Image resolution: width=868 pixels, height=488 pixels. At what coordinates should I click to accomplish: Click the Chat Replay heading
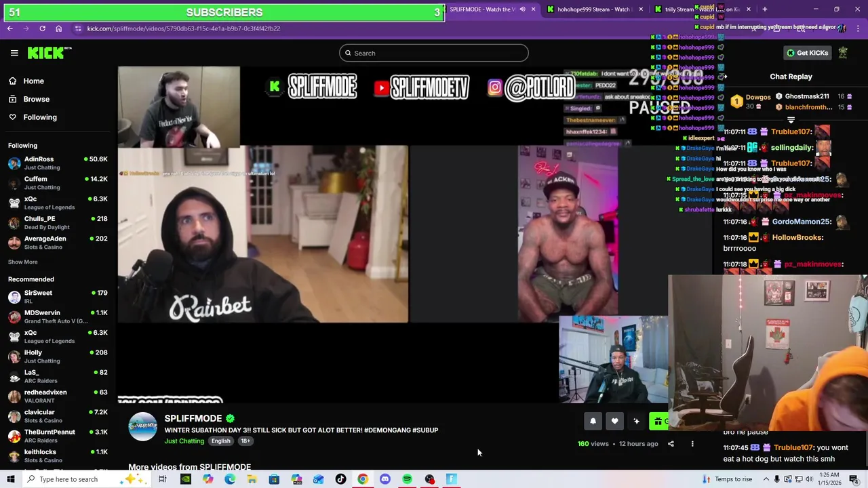[791, 77]
